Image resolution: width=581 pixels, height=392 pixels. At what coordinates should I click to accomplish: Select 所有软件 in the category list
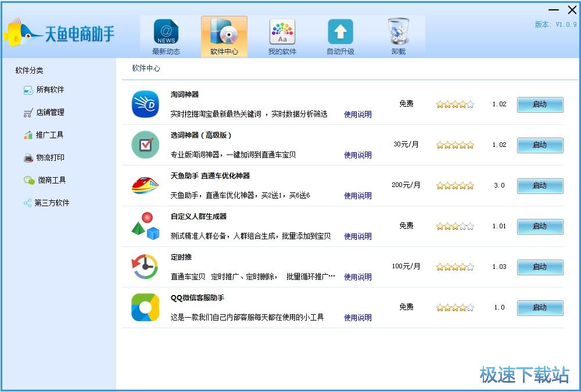(49, 90)
